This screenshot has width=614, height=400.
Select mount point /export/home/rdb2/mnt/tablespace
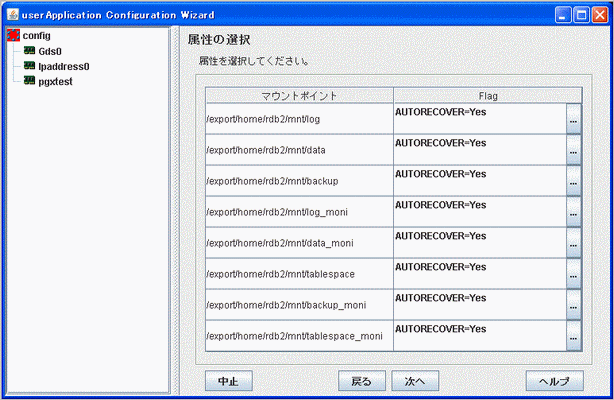[x=300, y=274]
